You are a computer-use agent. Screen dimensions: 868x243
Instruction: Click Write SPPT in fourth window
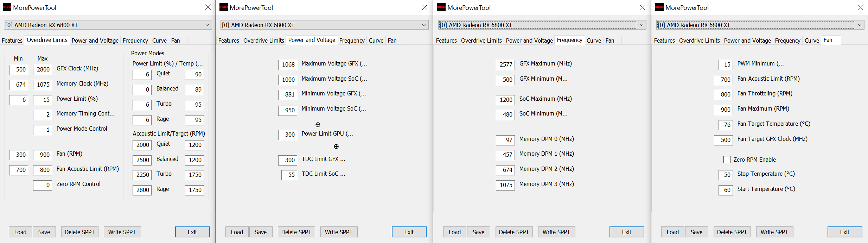[774, 232]
